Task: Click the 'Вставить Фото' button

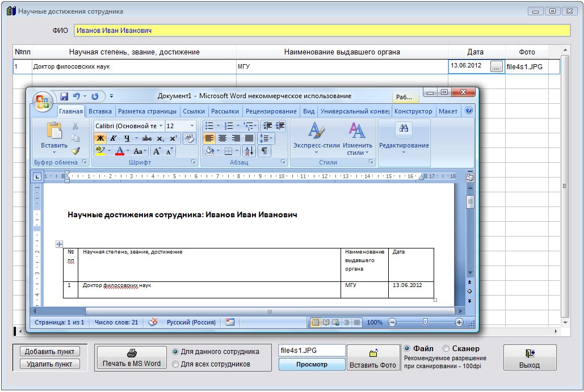Action: (x=373, y=358)
